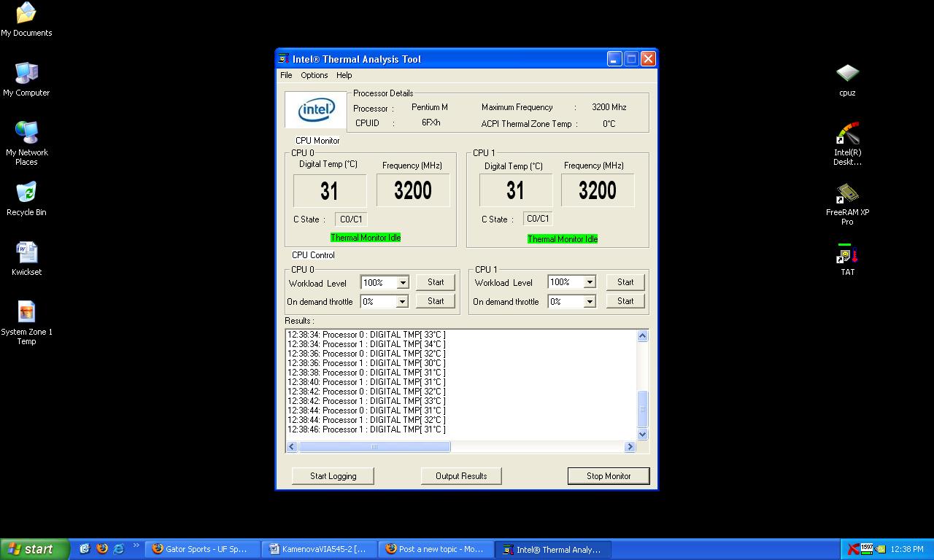Screen dimensions: 934x560
Task: Click CPU 1 frequency value 3200
Action: pos(598,191)
